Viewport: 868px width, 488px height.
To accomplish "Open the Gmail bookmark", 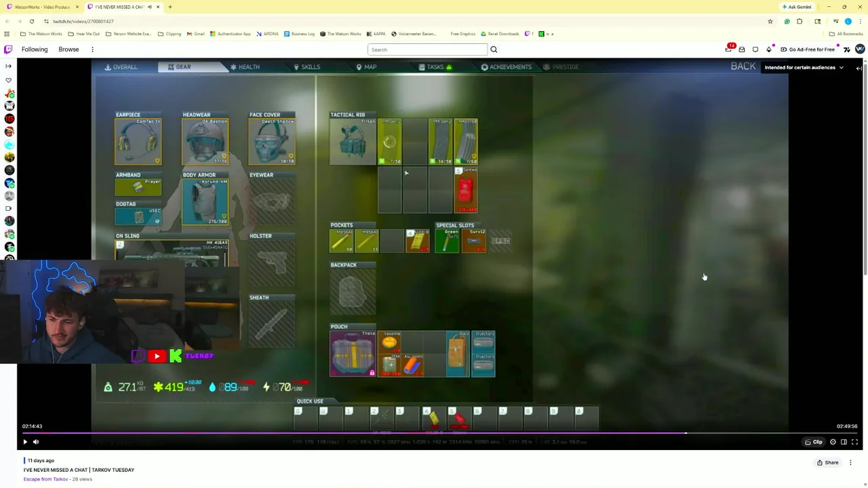I will click(195, 34).
